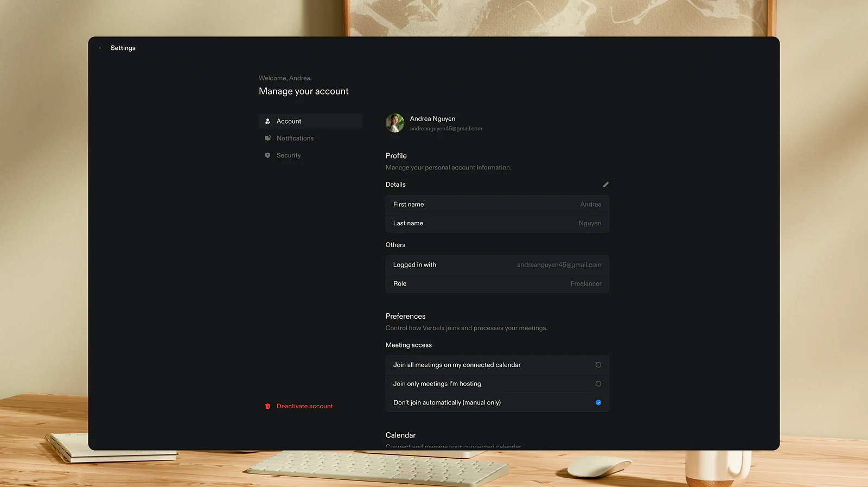Click Deactivate account link

(304, 406)
